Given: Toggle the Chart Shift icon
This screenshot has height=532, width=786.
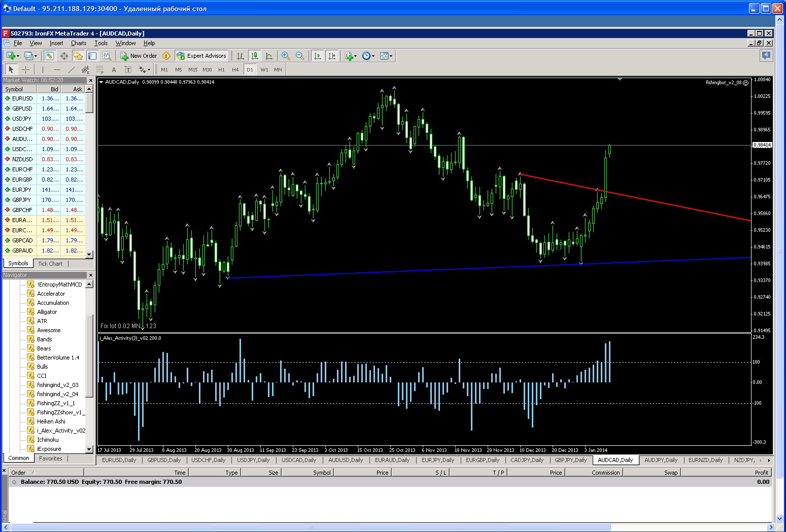Looking at the screenshot, I should (332, 56).
